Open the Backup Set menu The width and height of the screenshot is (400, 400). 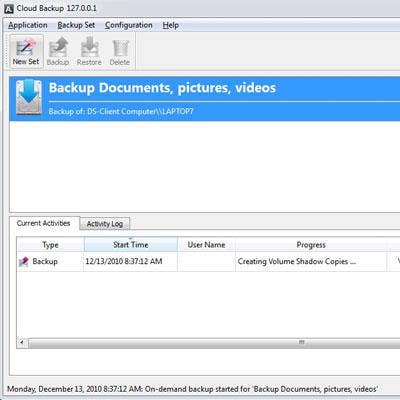pyautogui.click(x=76, y=25)
